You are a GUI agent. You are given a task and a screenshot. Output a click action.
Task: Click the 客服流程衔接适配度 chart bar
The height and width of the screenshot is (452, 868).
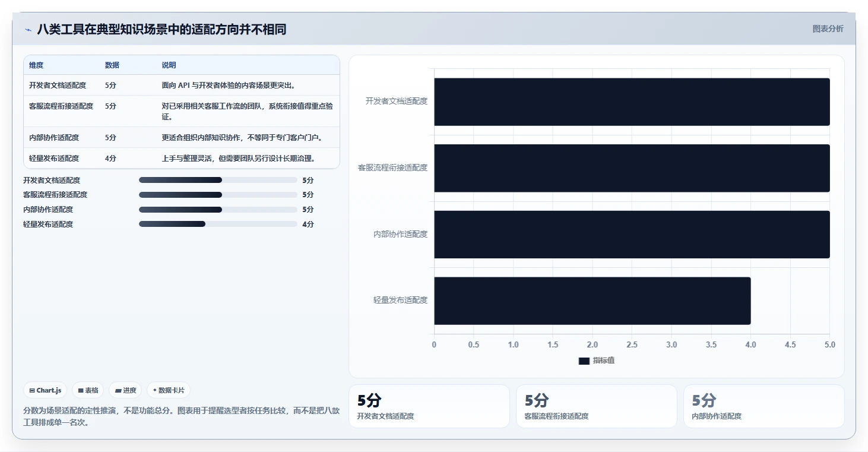point(632,168)
